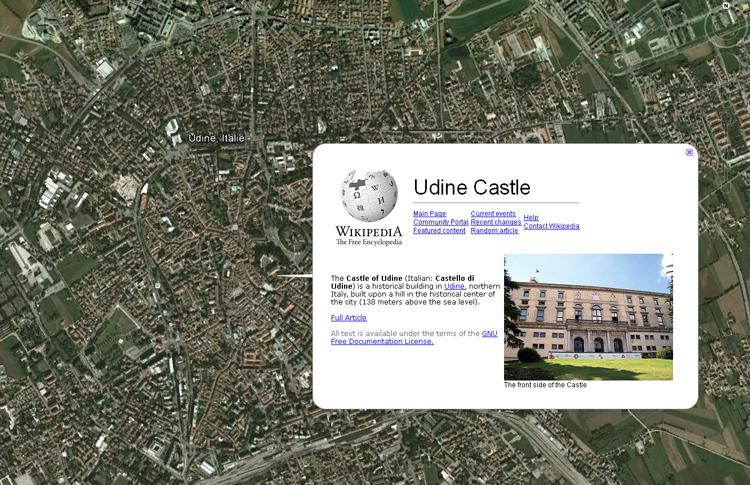Open the Community Portal link
The width and height of the screenshot is (750, 485).
[441, 222]
